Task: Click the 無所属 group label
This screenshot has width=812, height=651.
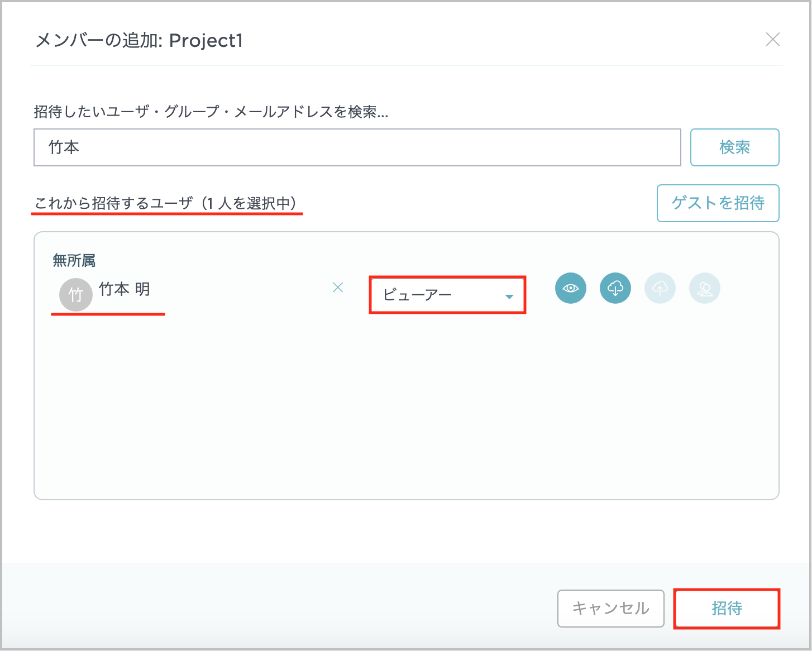Action: click(74, 260)
